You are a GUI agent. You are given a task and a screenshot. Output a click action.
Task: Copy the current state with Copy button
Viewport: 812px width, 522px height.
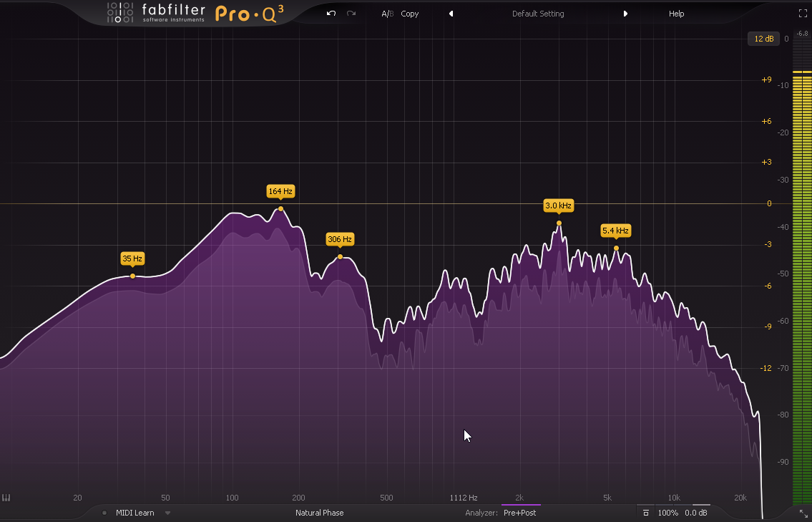coord(410,14)
